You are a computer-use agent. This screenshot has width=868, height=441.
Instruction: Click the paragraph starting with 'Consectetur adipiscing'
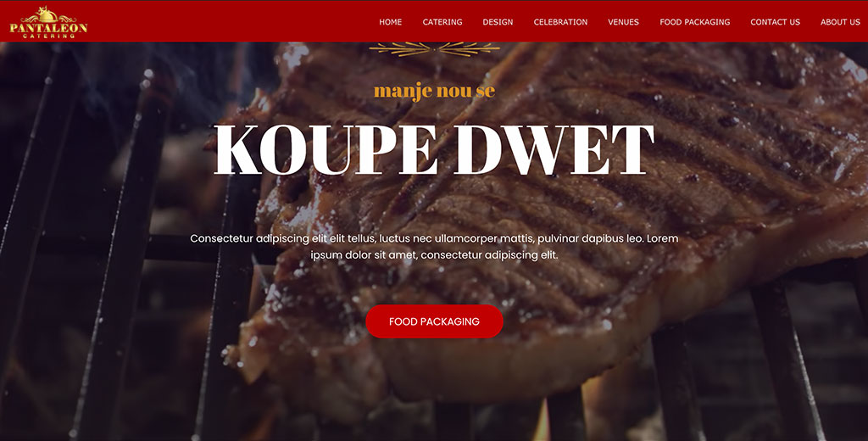click(x=435, y=247)
